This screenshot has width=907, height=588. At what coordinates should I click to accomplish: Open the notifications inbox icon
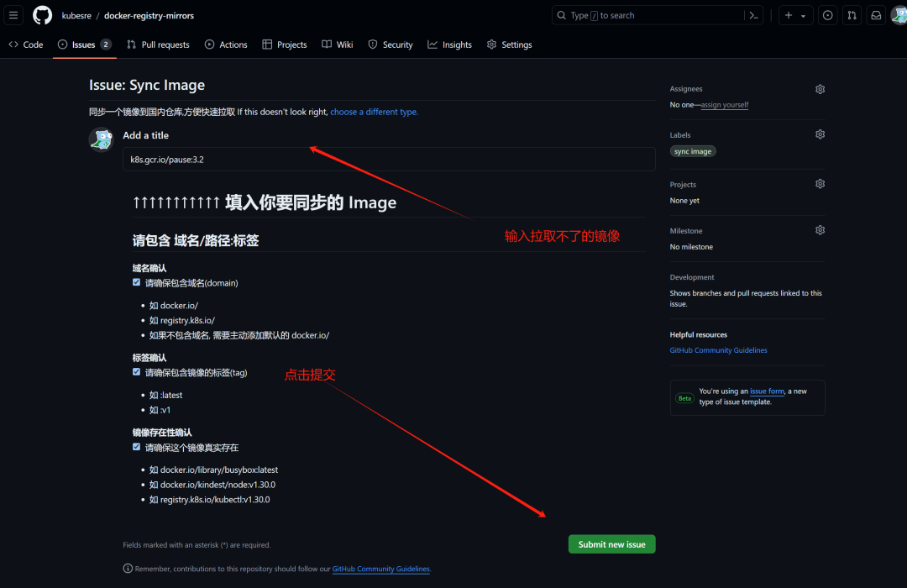pos(876,16)
